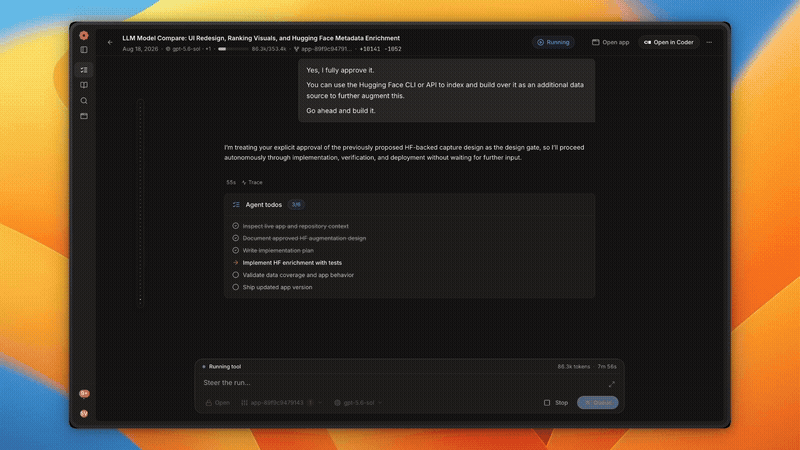Viewport: 800px width, 450px height.
Task: Expand the steer input with the expand icon
Action: [x=611, y=384]
